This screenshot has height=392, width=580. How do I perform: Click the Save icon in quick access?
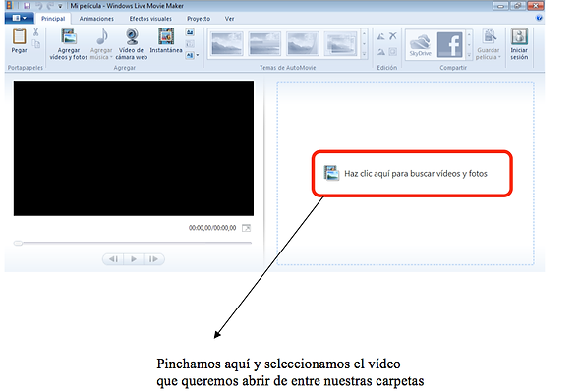click(x=27, y=6)
